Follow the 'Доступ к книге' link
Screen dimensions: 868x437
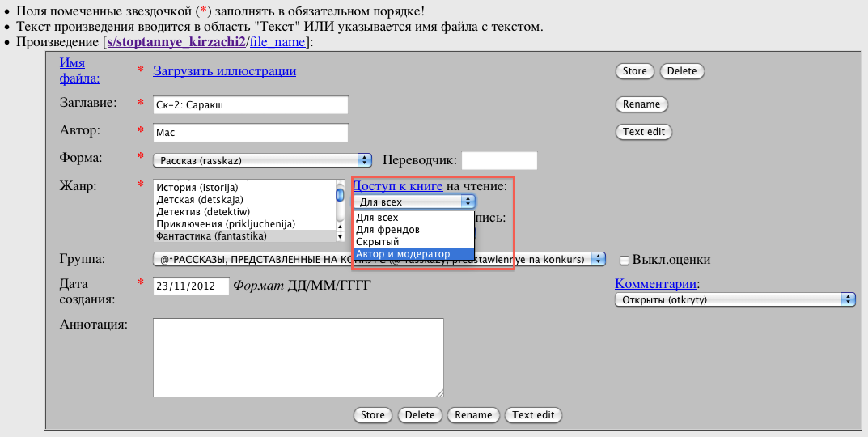pyautogui.click(x=397, y=186)
